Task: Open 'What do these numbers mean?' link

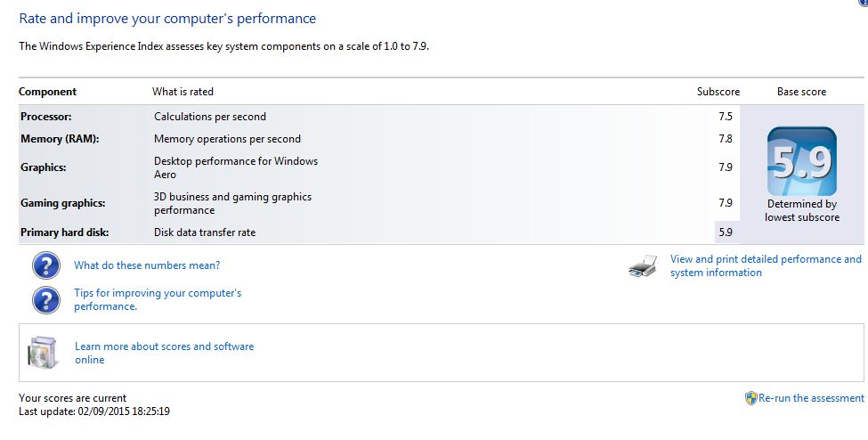Action: (x=147, y=265)
